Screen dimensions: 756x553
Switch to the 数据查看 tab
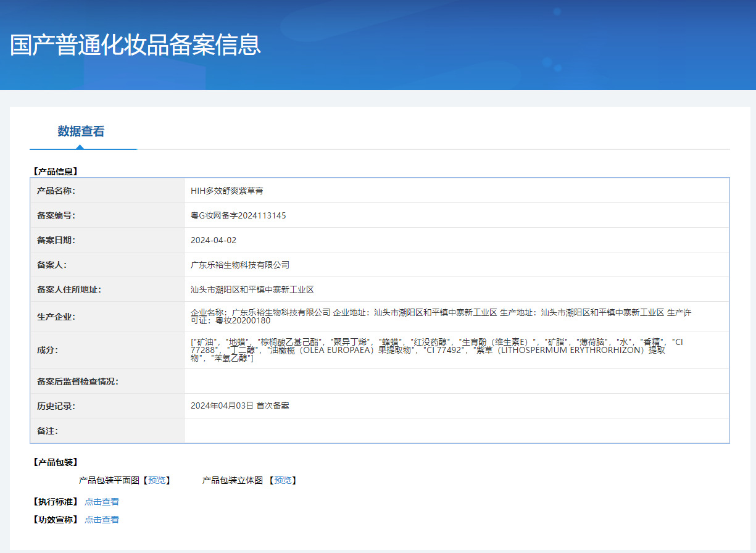81,131
